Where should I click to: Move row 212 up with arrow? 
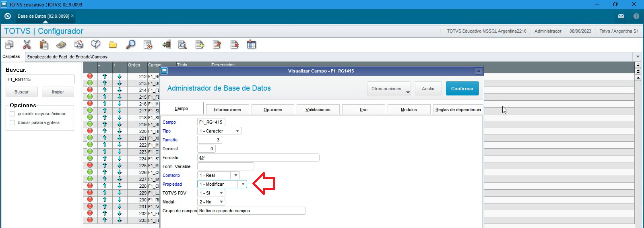tap(105, 76)
